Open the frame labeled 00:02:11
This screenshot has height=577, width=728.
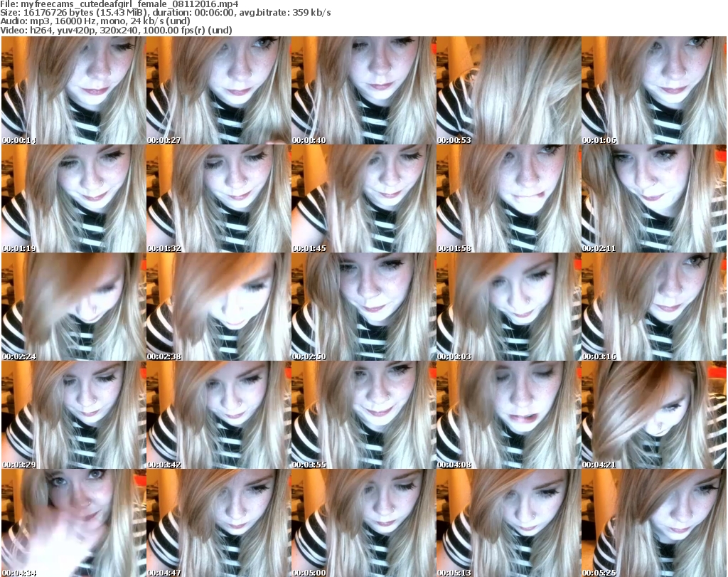pos(653,198)
